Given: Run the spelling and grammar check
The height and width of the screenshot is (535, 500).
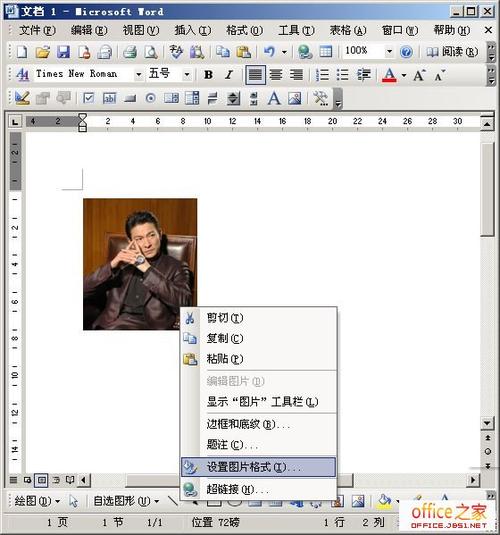Looking at the screenshot, I should 176,52.
